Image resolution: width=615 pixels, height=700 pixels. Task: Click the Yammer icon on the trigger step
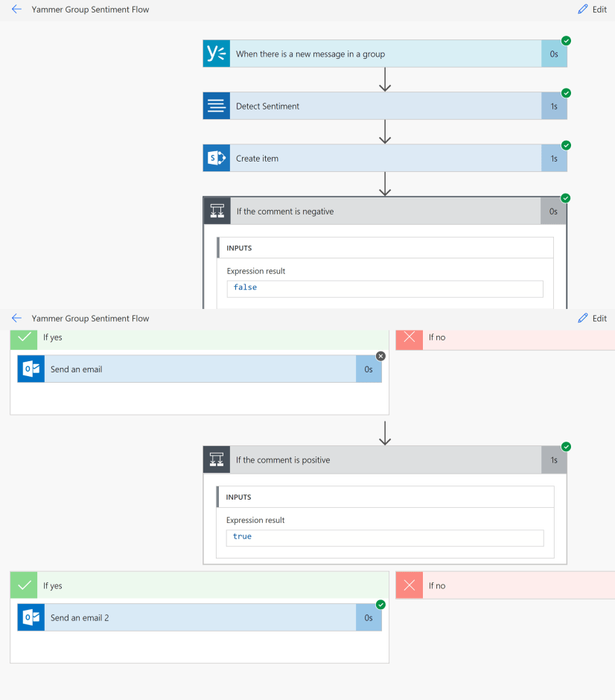217,54
